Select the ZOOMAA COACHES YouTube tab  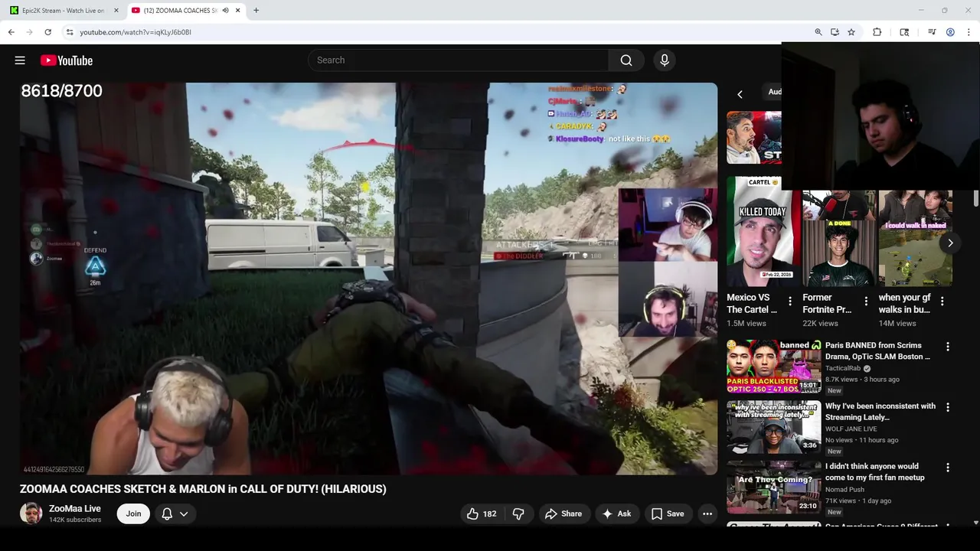[180, 11]
